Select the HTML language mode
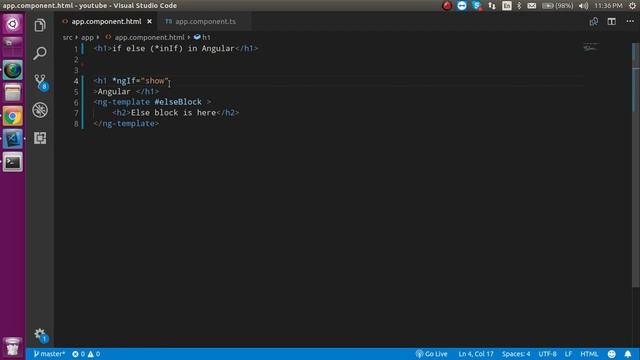This screenshot has width=640, height=360. 589,354
